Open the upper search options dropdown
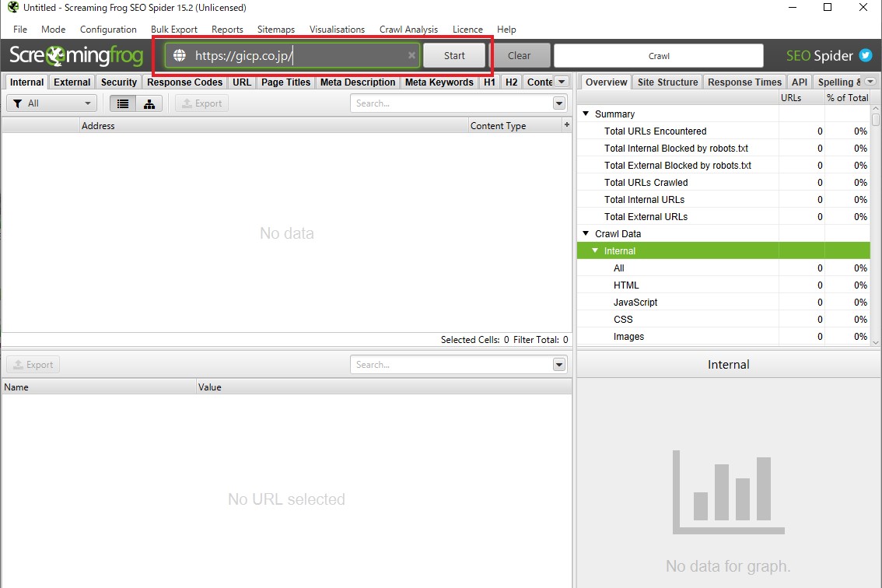Screen dimensions: 882x588 point(558,103)
